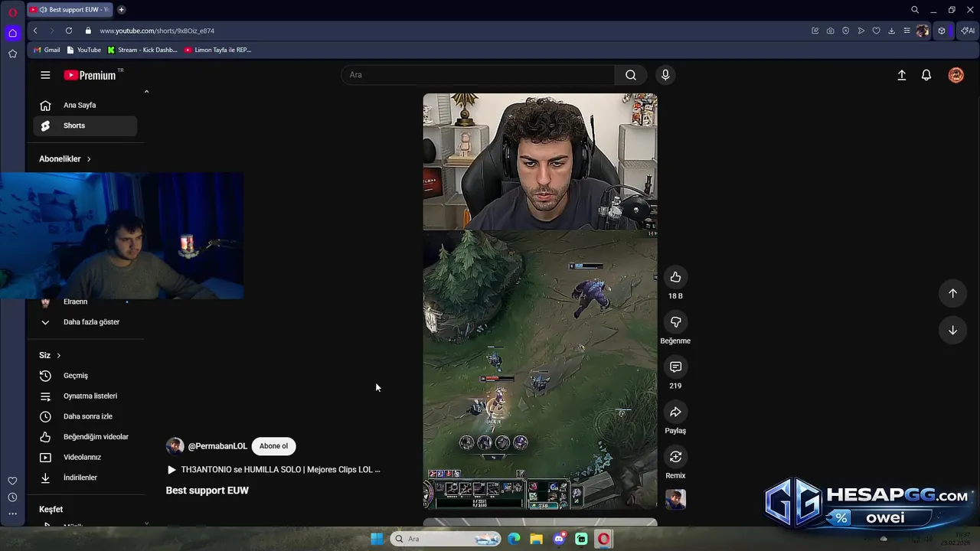The image size is (980, 551).
Task: Open a new browser tab
Action: [121, 10]
